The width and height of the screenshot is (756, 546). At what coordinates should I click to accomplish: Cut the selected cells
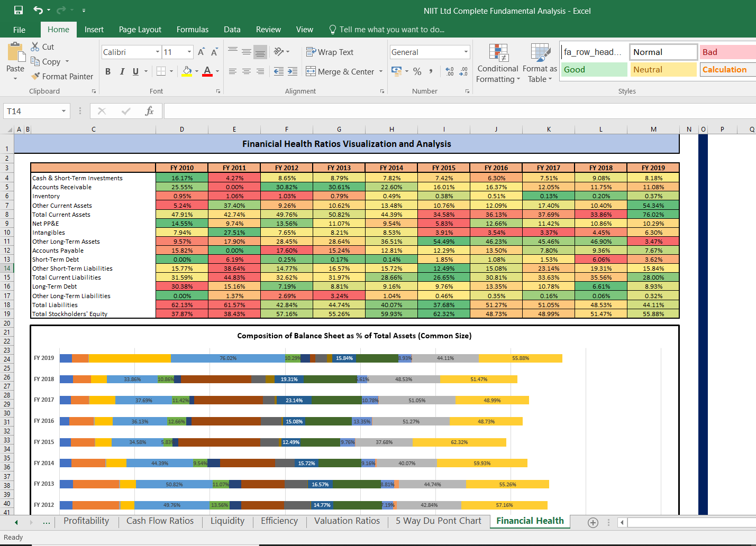coord(42,47)
